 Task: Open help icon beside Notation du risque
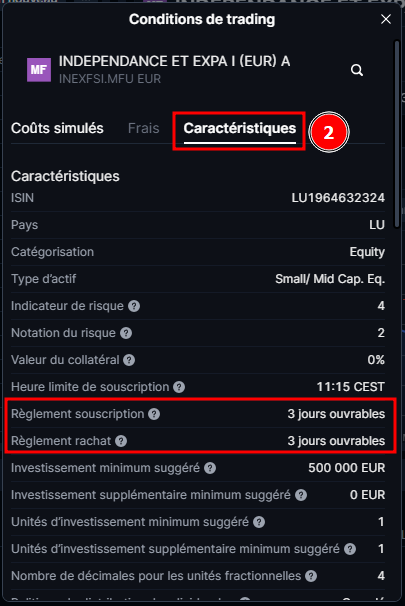click(x=126, y=333)
